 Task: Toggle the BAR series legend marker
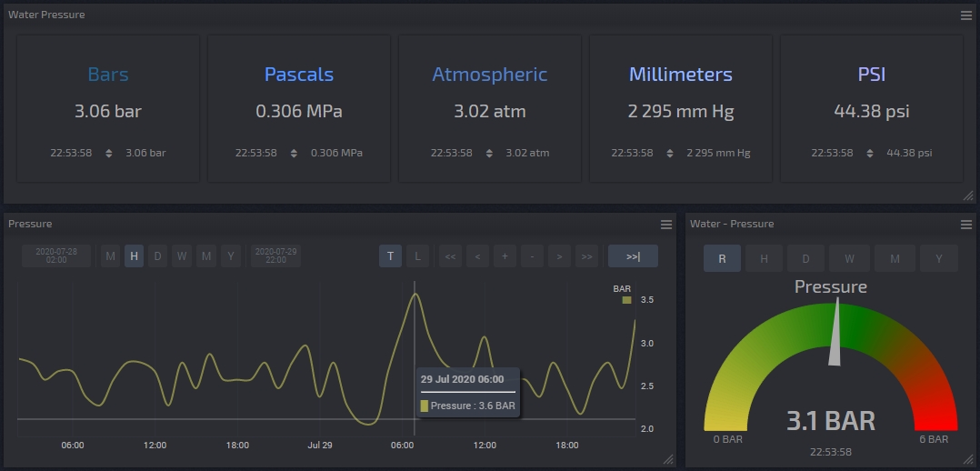point(626,299)
